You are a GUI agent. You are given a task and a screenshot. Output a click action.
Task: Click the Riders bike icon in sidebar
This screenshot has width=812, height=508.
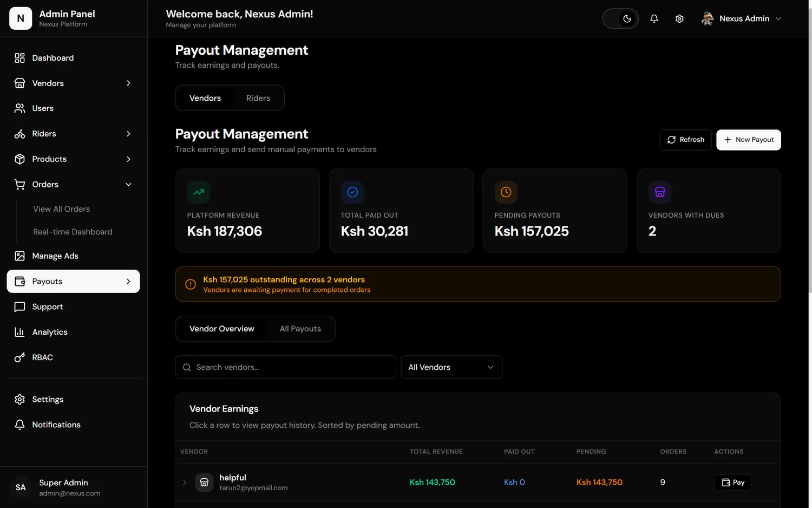[19, 134]
